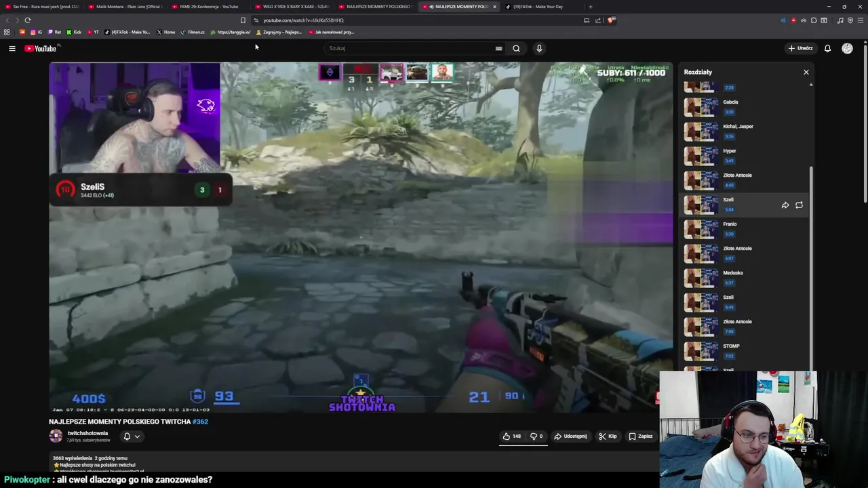Open the browser extensions puzzle icon
Screen dimensions: 868x488
[814, 20]
